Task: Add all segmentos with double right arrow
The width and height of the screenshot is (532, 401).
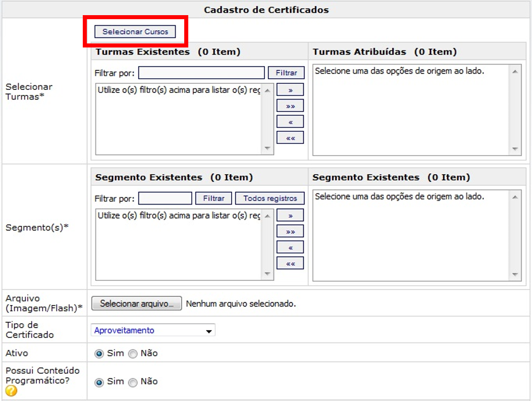Action: coord(290,231)
